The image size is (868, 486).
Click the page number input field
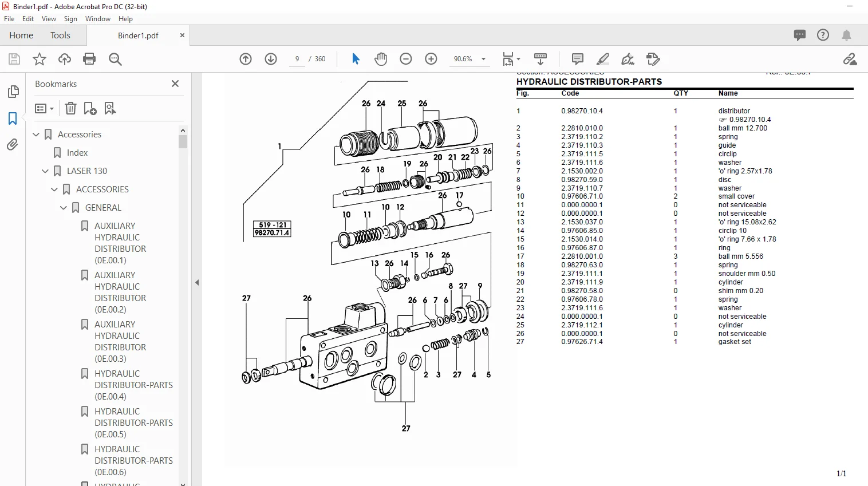[297, 59]
